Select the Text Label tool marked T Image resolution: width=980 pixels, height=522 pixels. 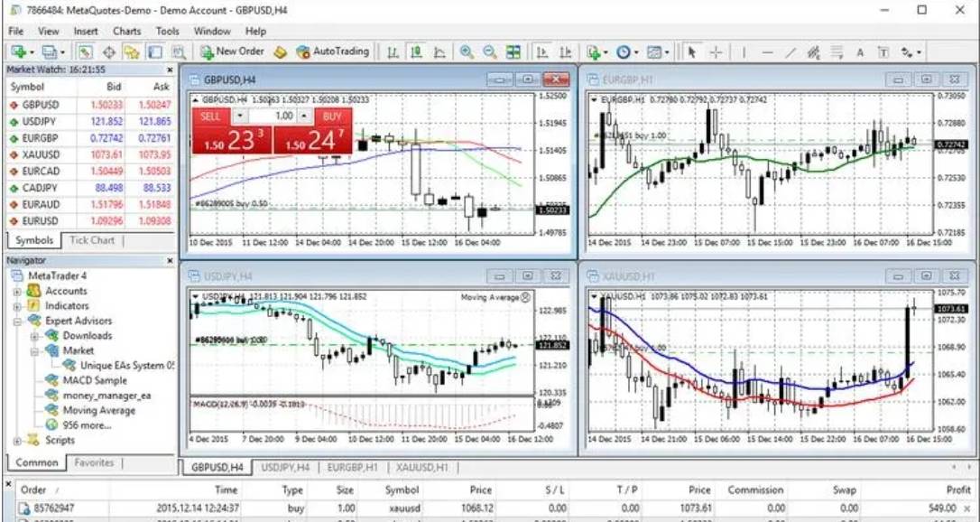coord(883,51)
